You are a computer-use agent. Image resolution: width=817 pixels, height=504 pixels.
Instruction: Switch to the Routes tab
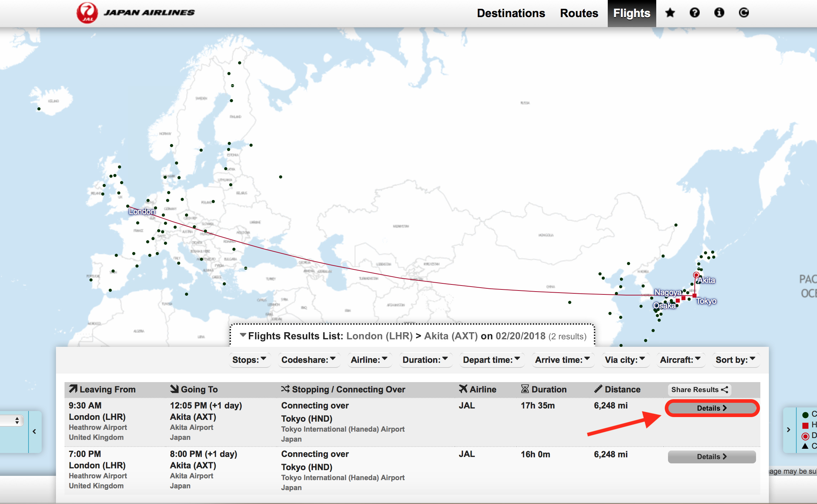point(579,13)
